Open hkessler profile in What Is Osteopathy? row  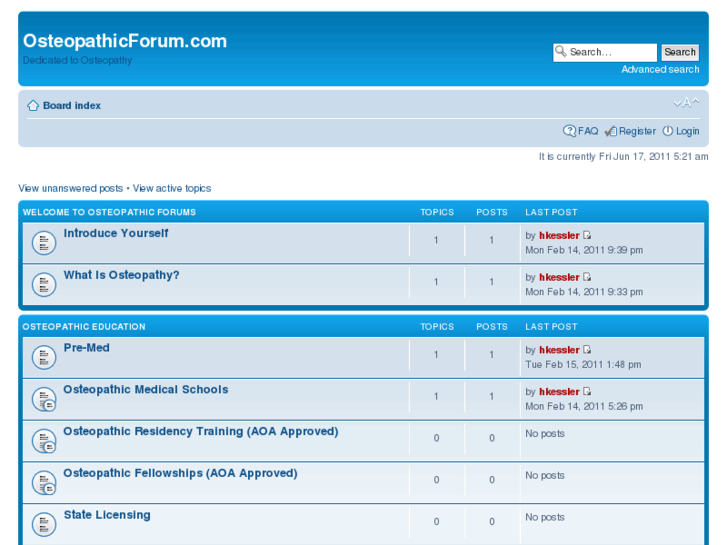tap(559, 277)
